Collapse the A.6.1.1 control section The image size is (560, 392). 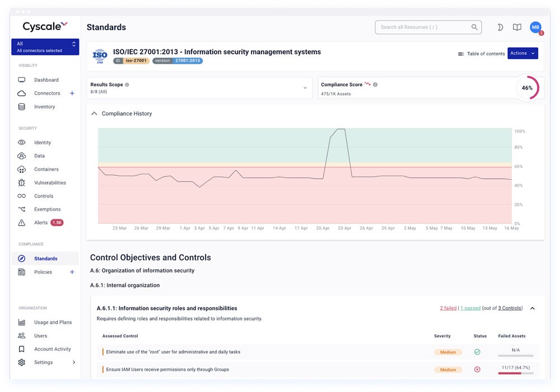(532, 308)
